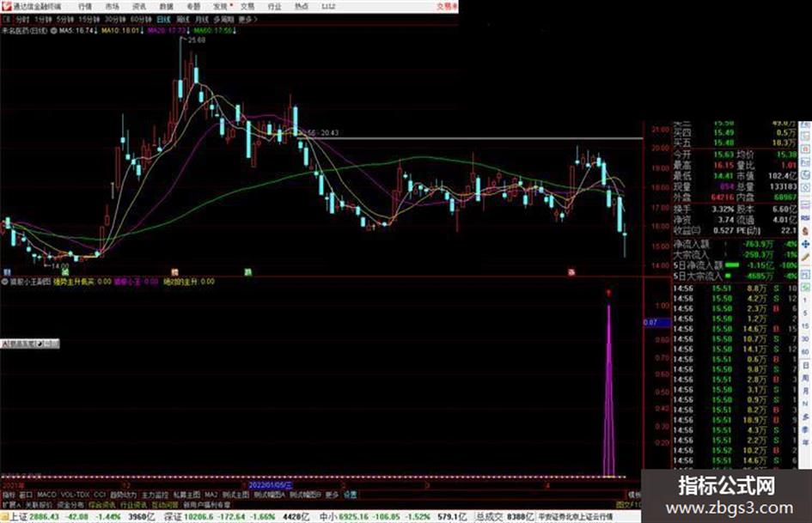Select the 分时 period tab
Viewport: 812px width, 523px height.
(21, 19)
